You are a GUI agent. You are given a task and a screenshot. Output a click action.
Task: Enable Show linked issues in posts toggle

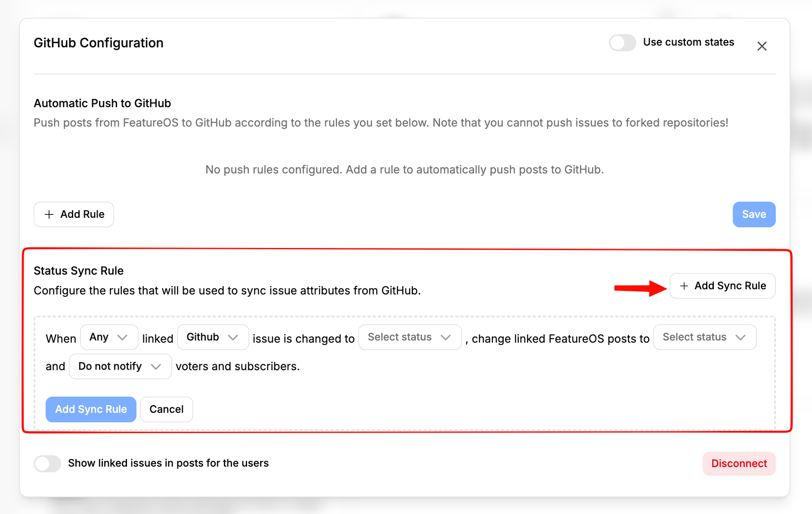click(47, 464)
